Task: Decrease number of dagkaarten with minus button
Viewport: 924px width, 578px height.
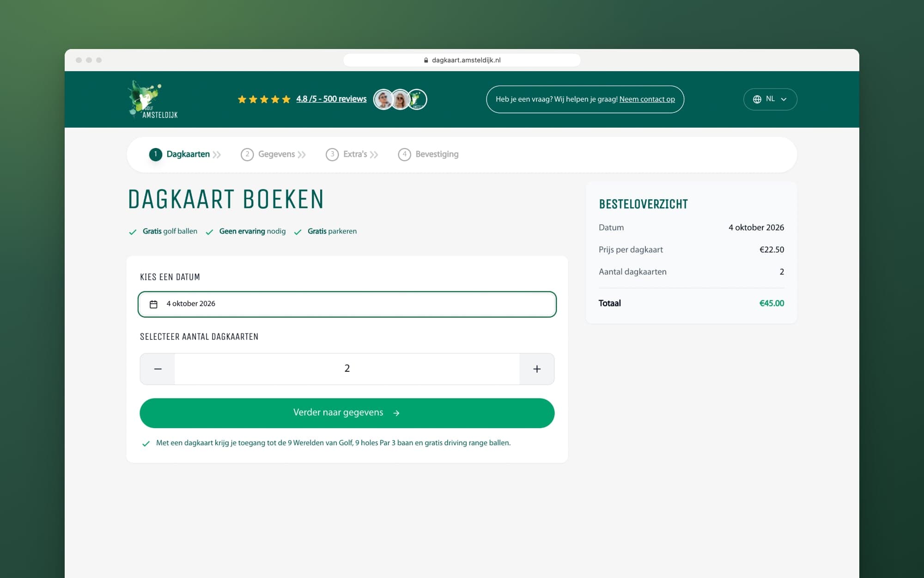Action: pyautogui.click(x=158, y=369)
